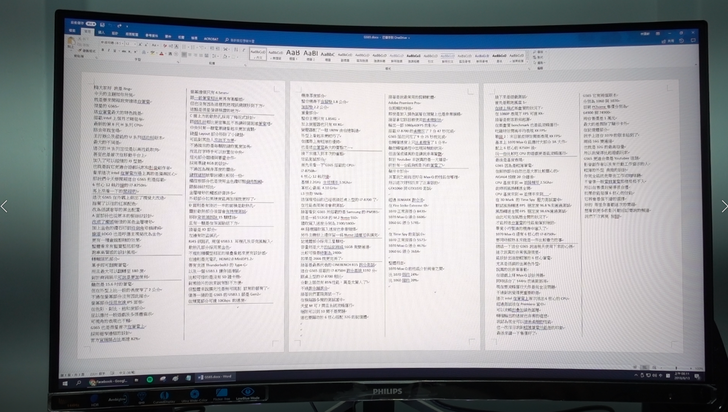The height and width of the screenshot is (412, 728).
Task: Click the Format Painter button
Action: click(87, 51)
